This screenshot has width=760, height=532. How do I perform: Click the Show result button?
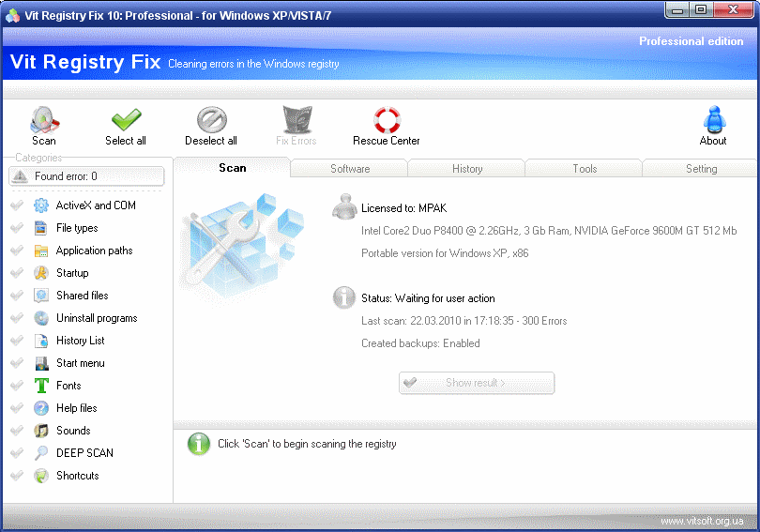tap(477, 383)
